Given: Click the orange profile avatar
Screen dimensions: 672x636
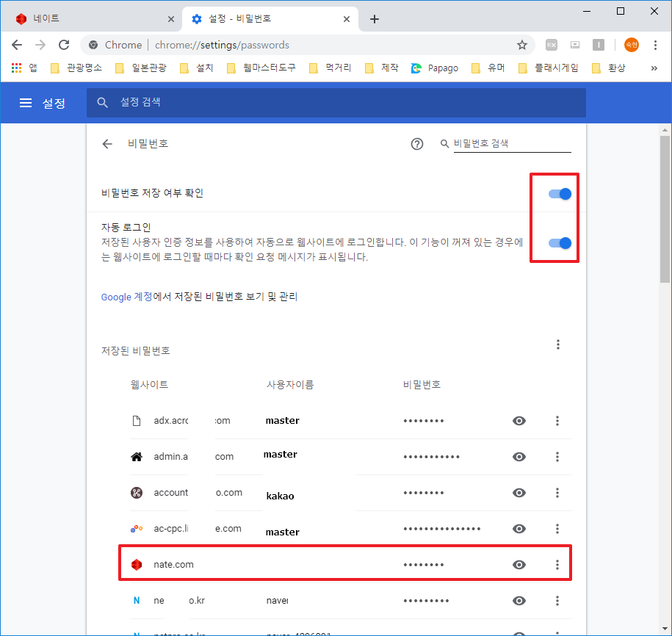Looking at the screenshot, I should pyautogui.click(x=631, y=45).
